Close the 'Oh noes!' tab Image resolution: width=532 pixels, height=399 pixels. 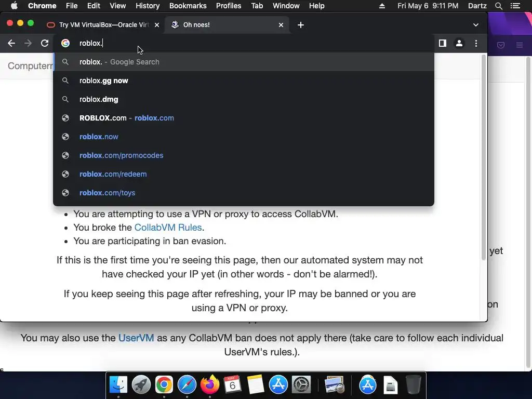click(x=281, y=25)
